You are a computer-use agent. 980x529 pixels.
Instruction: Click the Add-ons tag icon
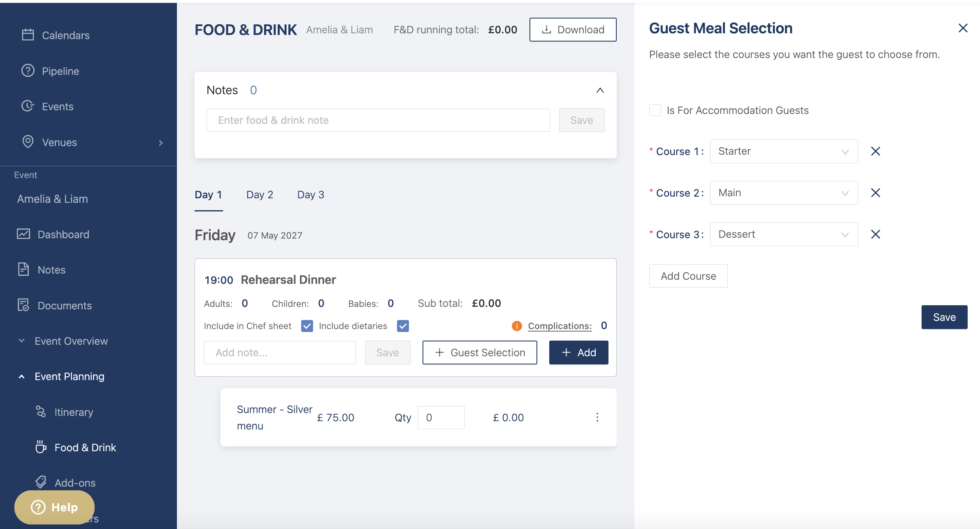(41, 482)
